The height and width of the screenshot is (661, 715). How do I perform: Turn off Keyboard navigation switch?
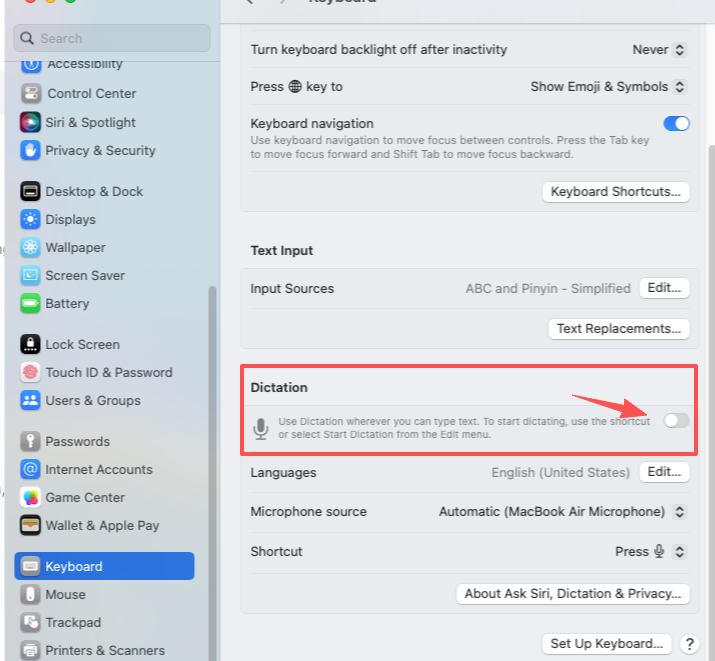[676, 124]
